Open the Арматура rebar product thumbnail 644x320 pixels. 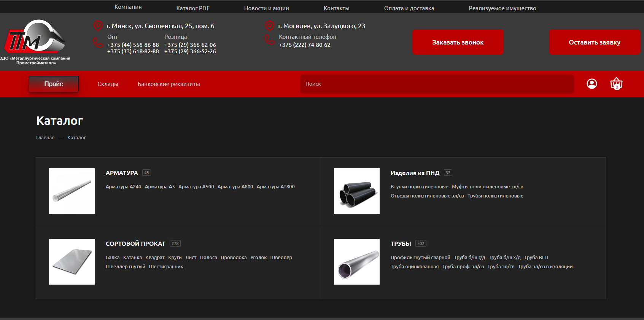72,191
